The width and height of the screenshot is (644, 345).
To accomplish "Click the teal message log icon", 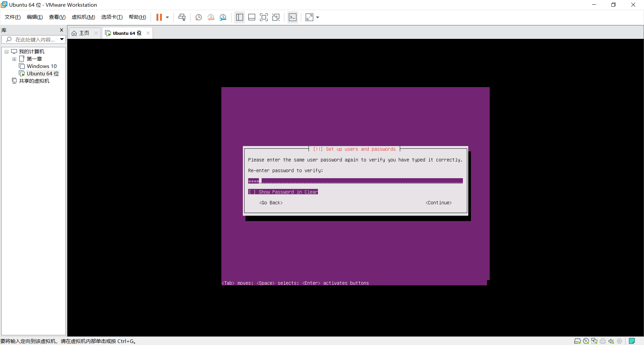I will (632, 341).
